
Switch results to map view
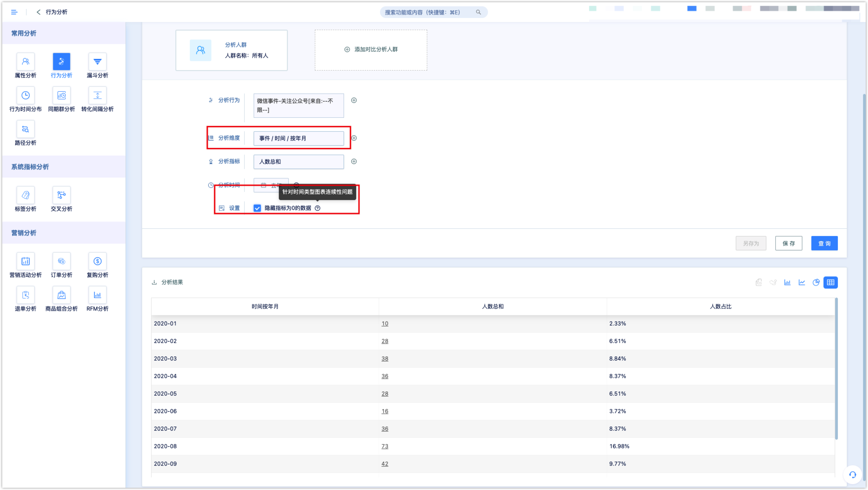point(773,282)
